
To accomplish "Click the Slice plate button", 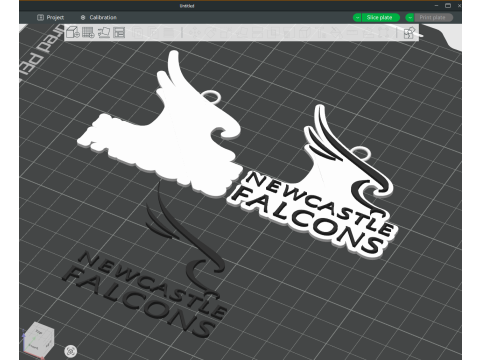I will pyautogui.click(x=380, y=17).
